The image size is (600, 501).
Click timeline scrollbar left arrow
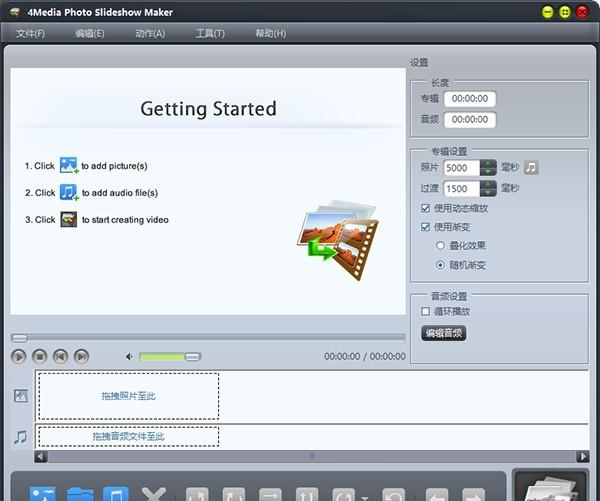[x=41, y=456]
